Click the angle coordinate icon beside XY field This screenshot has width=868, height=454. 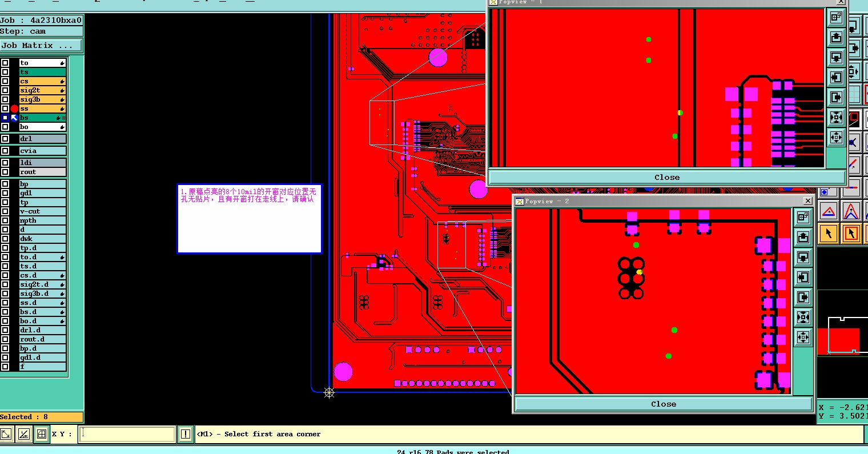pos(24,434)
